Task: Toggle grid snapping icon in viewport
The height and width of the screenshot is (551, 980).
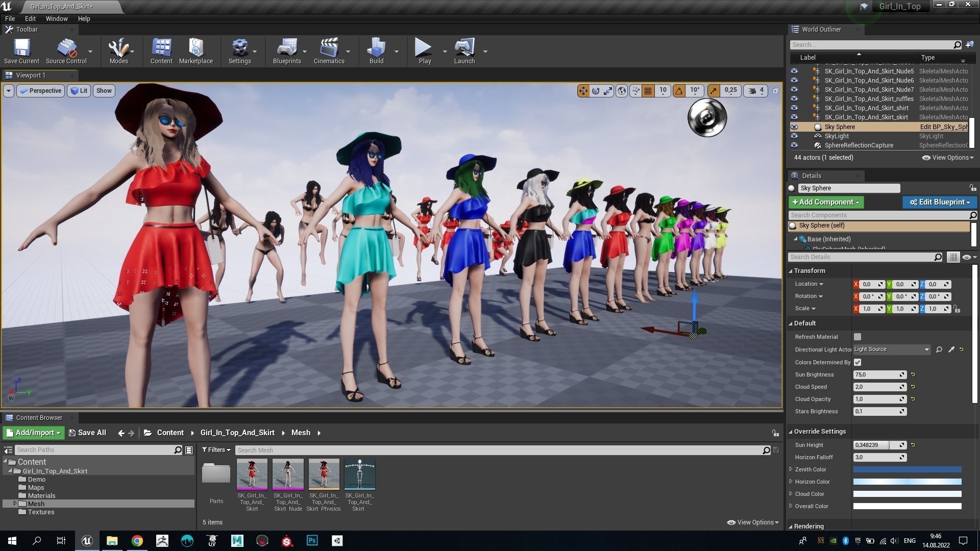Action: 648,91
